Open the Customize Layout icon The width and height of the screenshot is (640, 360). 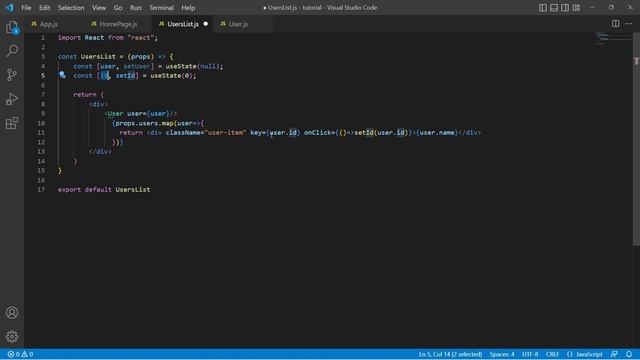tap(576, 7)
